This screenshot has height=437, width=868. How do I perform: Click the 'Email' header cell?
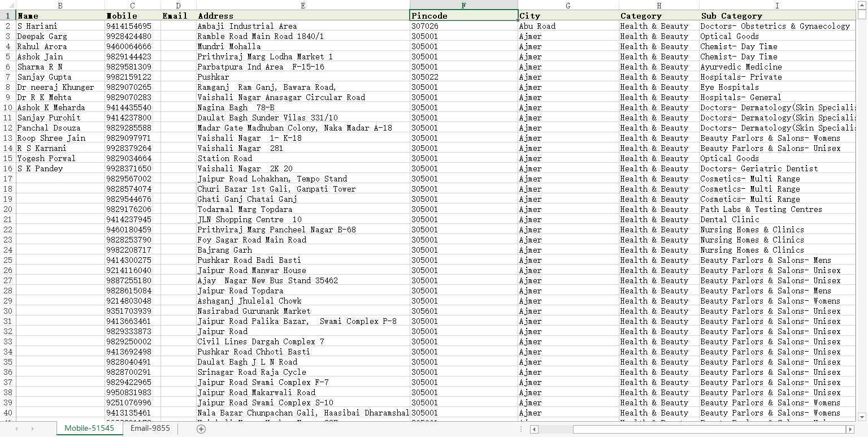click(x=179, y=16)
